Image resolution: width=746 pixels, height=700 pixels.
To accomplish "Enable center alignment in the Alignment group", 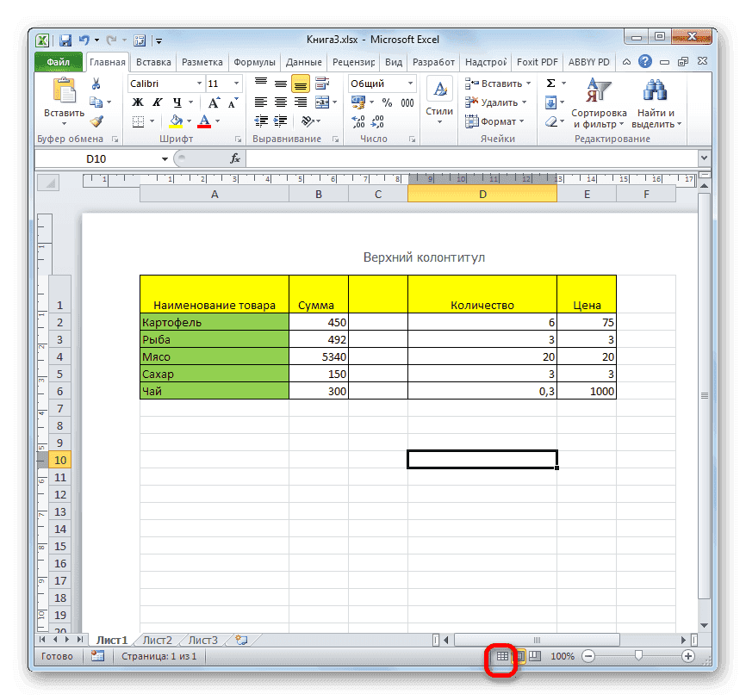I will tap(283, 102).
